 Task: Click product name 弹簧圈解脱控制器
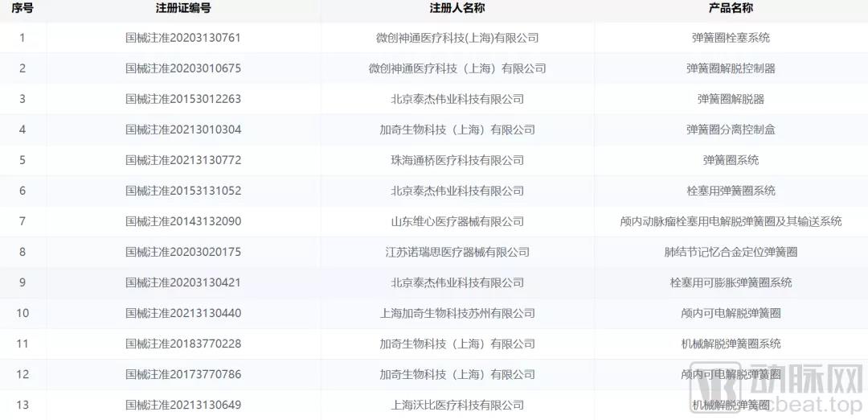click(x=731, y=68)
